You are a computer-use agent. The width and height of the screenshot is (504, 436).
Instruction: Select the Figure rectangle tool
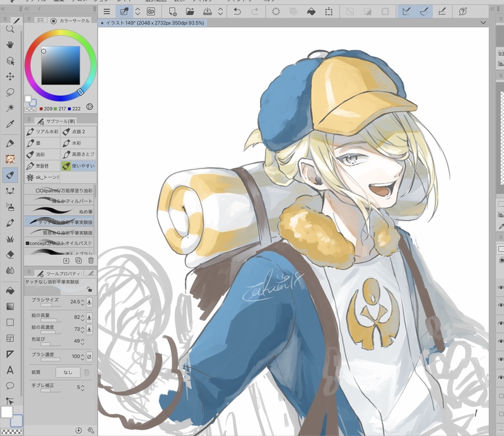point(10,322)
